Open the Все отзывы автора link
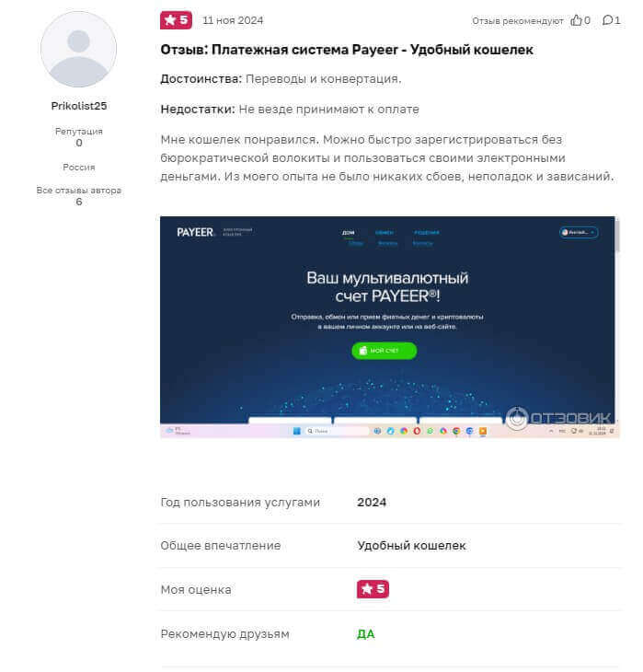 pyautogui.click(x=79, y=191)
